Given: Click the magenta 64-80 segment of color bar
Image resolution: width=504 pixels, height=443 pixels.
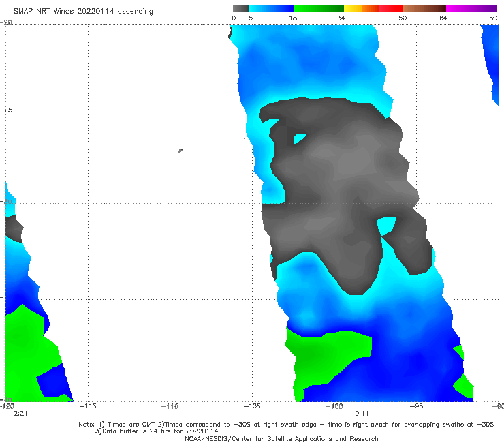Looking at the screenshot, I should pyautogui.click(x=471, y=8).
